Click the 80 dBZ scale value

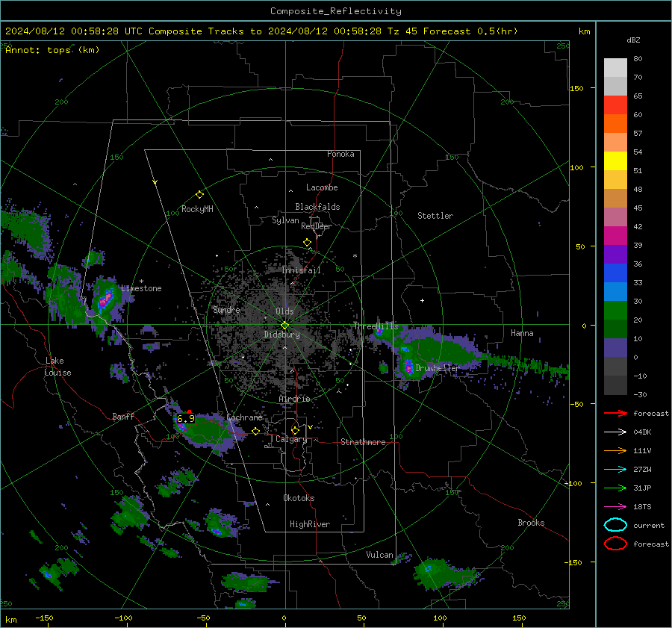pos(638,59)
